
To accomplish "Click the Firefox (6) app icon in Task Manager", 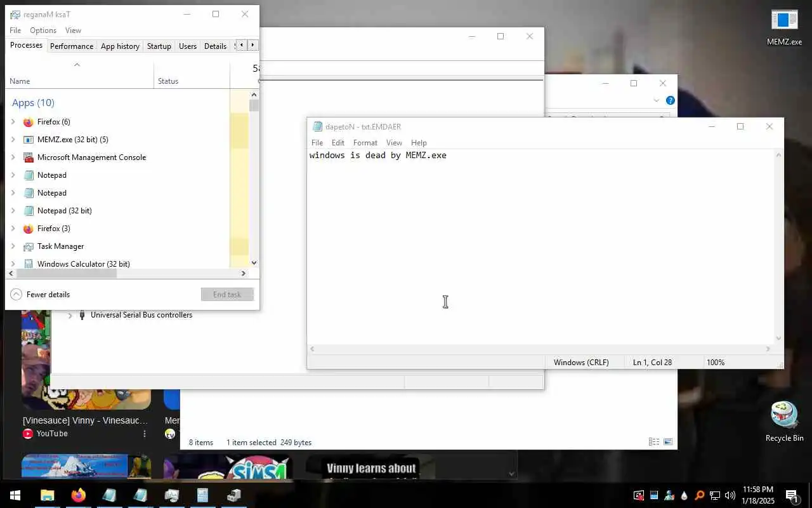I will [x=28, y=122].
